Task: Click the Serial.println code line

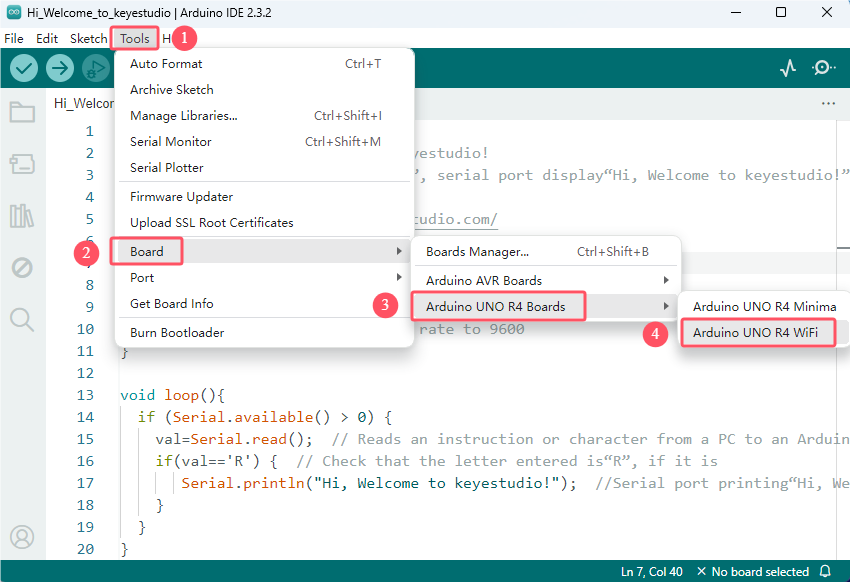Action: click(x=379, y=483)
